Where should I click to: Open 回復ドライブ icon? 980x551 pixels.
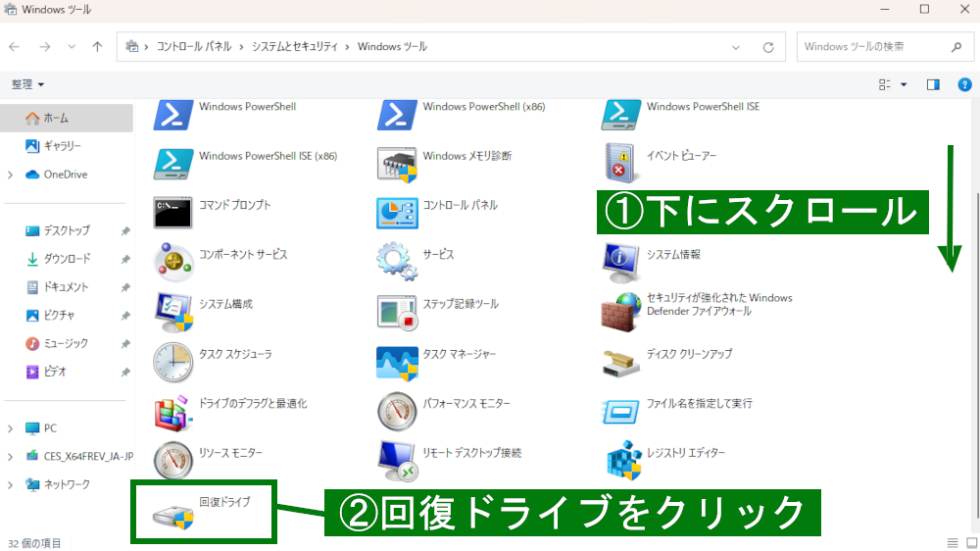tap(173, 516)
